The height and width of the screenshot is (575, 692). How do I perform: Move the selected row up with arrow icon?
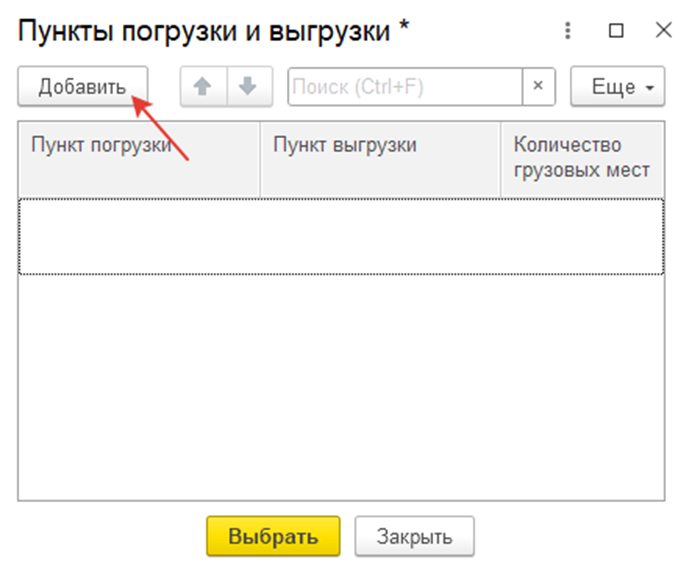tap(203, 86)
